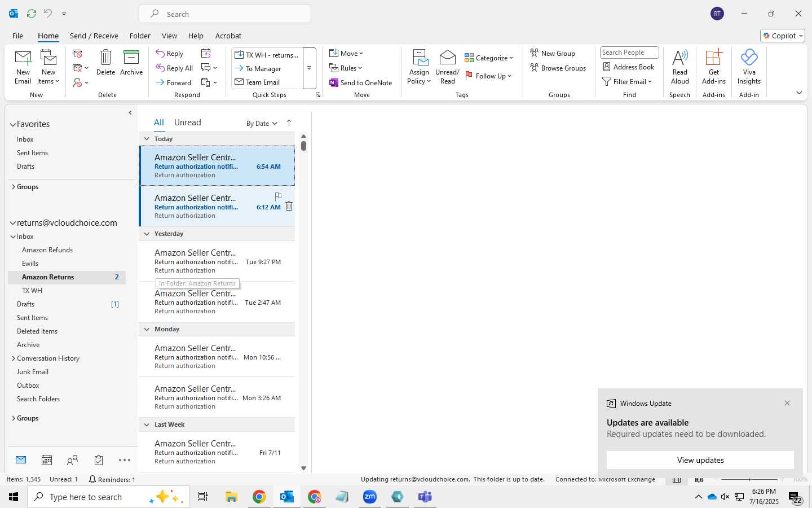Click the Search People field

coord(629,52)
